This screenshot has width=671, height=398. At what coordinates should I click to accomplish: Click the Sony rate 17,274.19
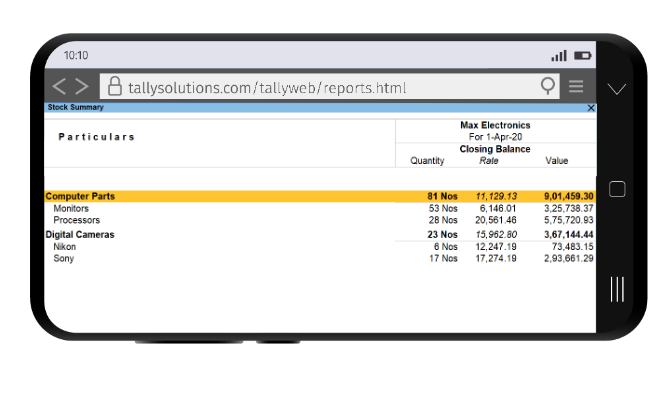pos(496,258)
